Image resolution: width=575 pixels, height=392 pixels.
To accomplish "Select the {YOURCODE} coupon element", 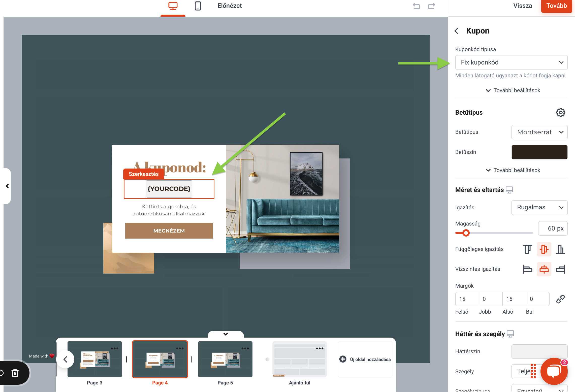I will coord(169,189).
